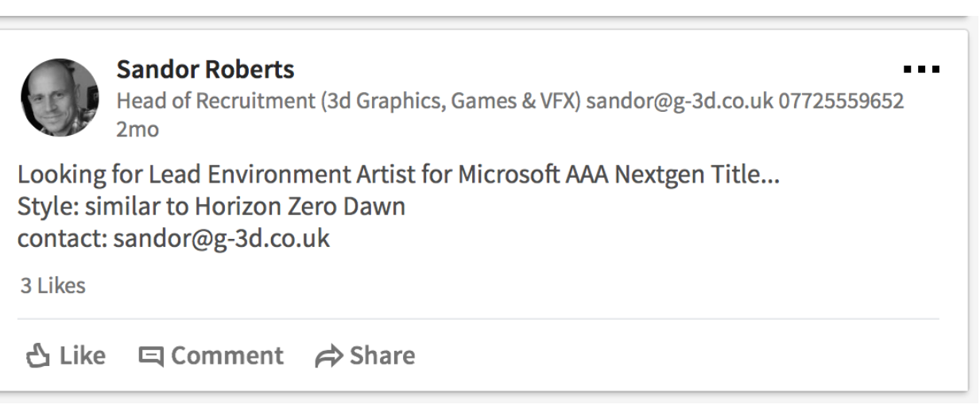Click the 2mo post timestamp

click(137, 130)
